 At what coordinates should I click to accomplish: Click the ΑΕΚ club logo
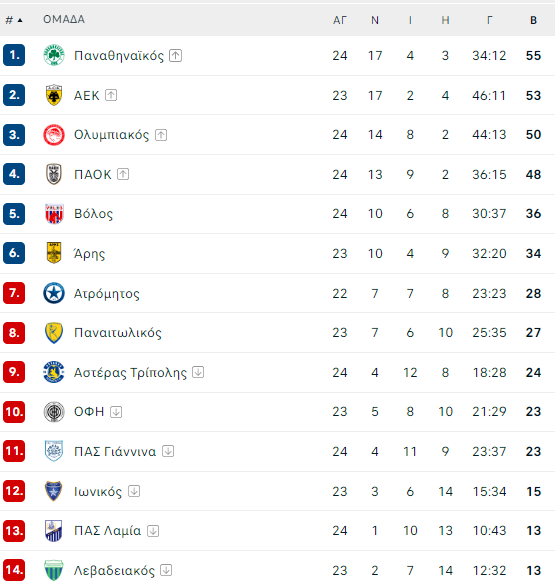(x=54, y=95)
